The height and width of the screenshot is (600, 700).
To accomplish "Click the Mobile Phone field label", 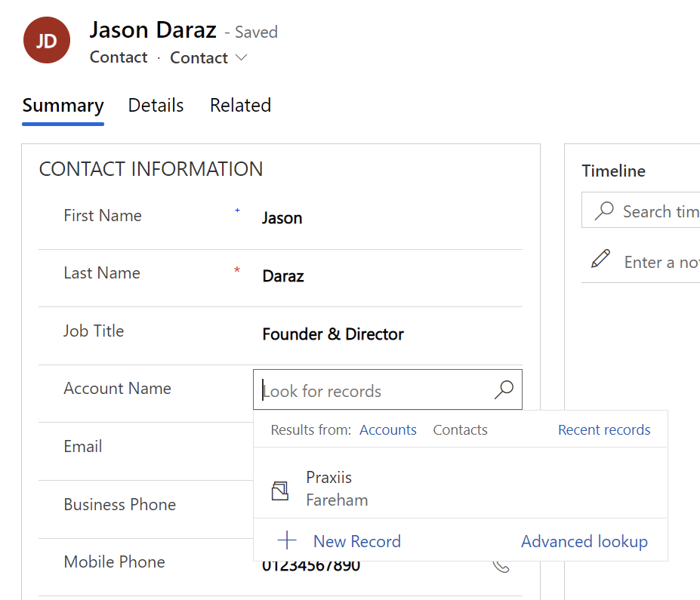I will [x=114, y=562].
